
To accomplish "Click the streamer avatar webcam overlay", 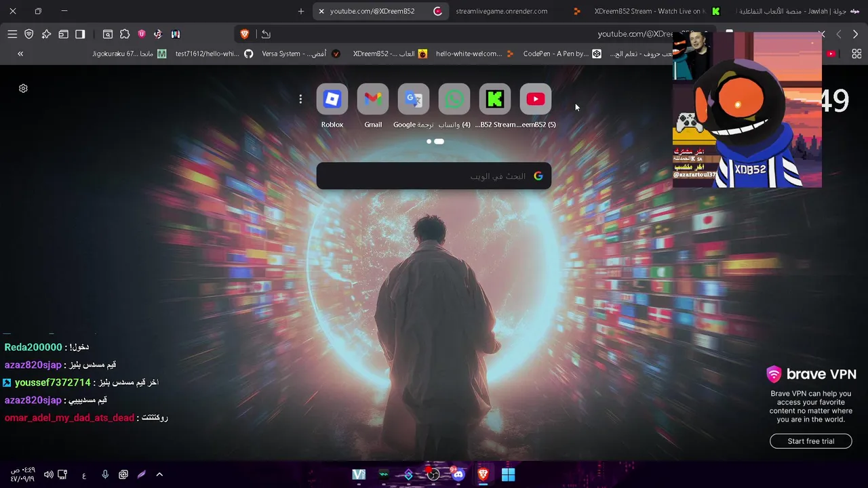I will point(747,110).
